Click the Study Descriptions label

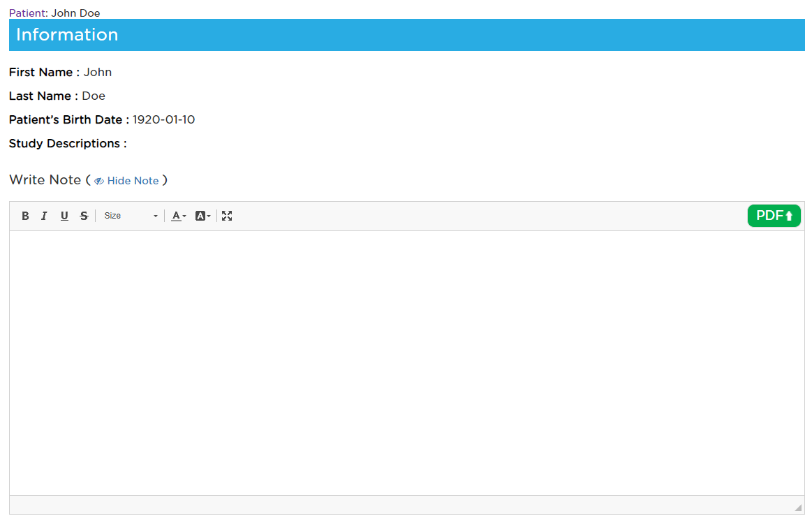[67, 143]
